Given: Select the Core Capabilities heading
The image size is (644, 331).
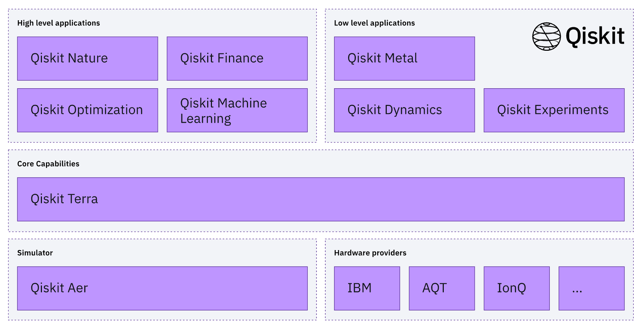Looking at the screenshot, I should pos(48,164).
